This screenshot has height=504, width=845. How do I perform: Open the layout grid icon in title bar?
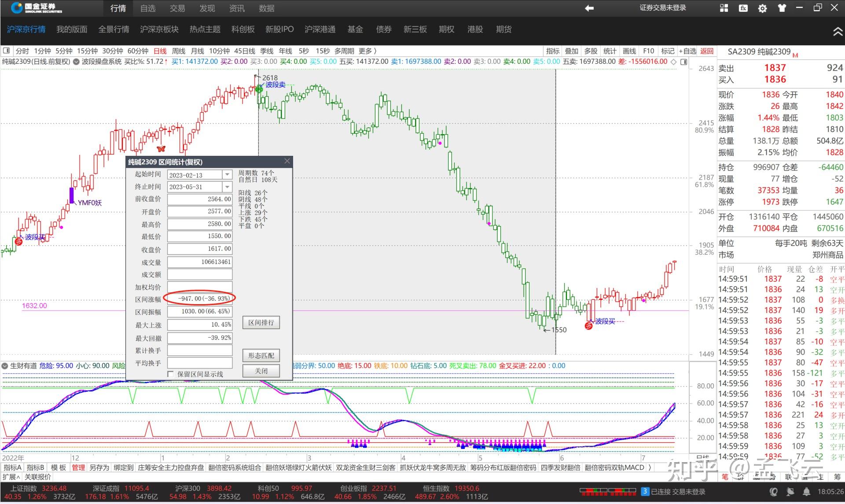[724, 8]
